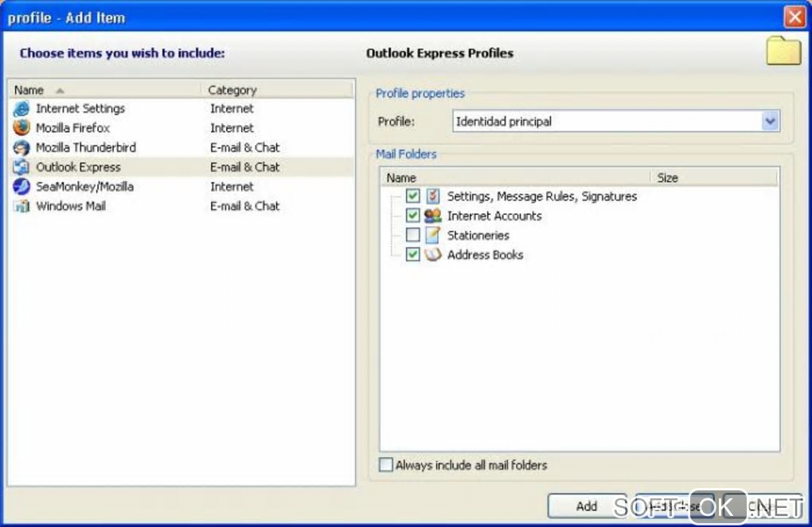The height and width of the screenshot is (527, 812).
Task: Open the Profile dropdown arrow
Action: tap(770, 122)
